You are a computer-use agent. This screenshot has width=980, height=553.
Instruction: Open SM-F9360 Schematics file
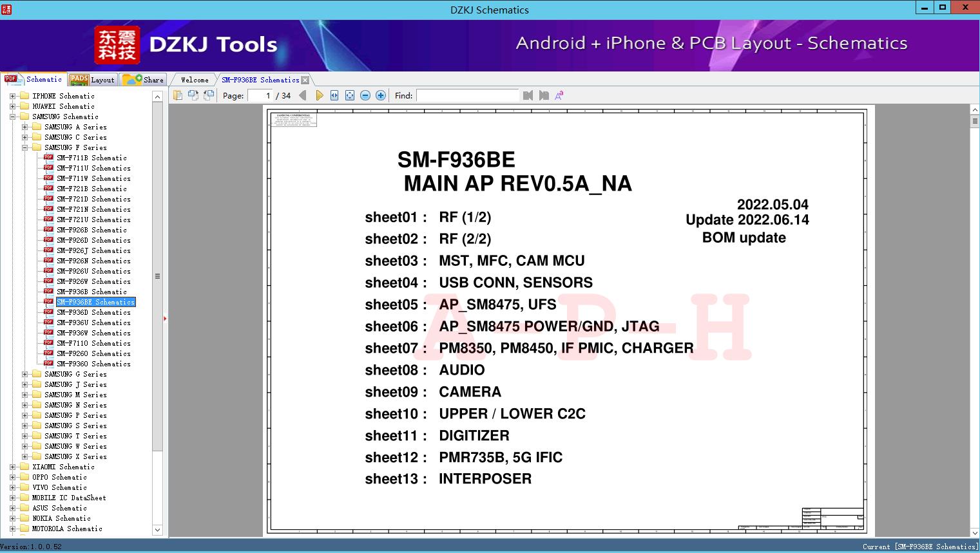[x=93, y=364]
